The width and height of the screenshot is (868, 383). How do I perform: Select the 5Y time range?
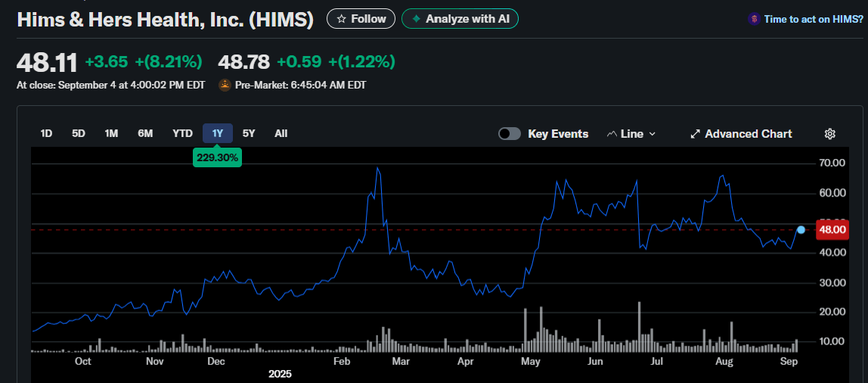tap(249, 134)
